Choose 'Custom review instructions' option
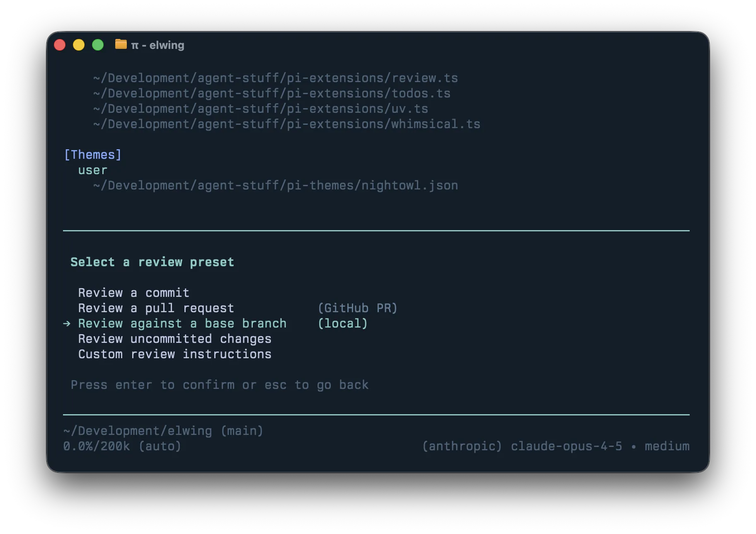The height and width of the screenshot is (534, 756). click(174, 354)
